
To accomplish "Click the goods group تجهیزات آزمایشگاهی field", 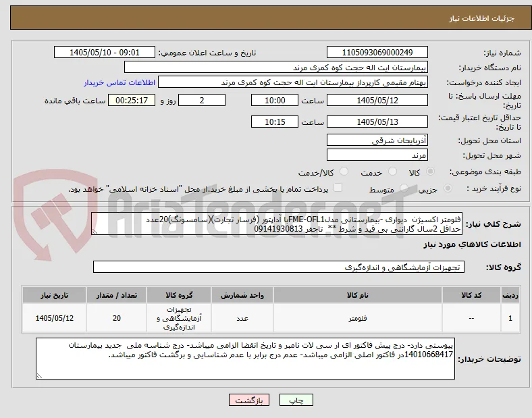I will (x=279, y=267).
